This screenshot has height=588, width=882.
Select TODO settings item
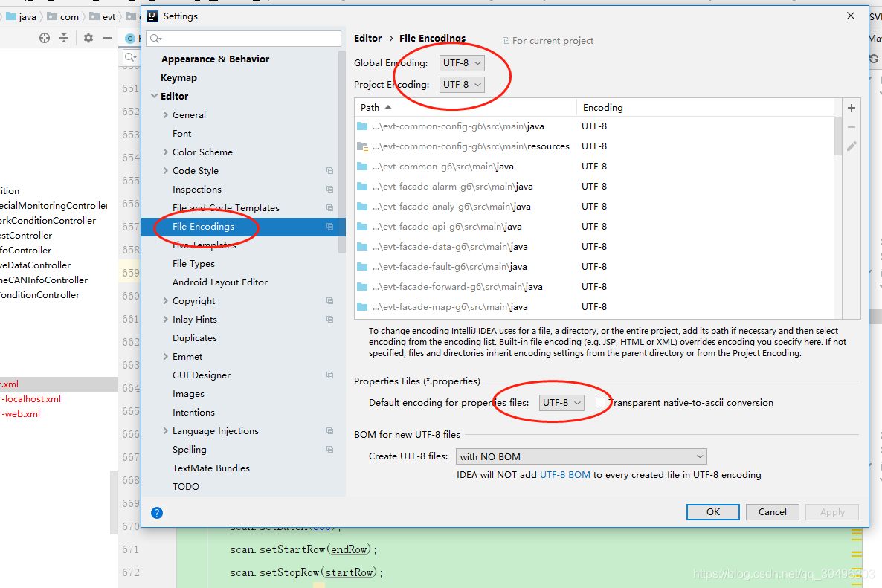(x=186, y=486)
